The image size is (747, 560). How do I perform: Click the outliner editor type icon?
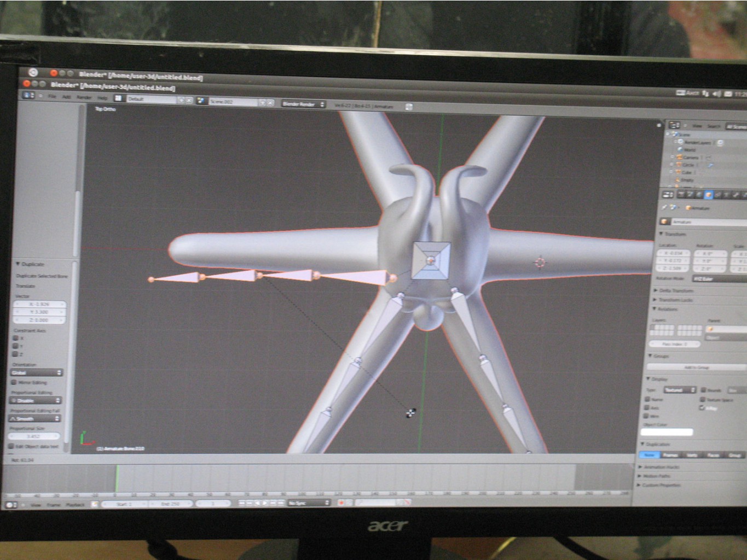click(674, 125)
